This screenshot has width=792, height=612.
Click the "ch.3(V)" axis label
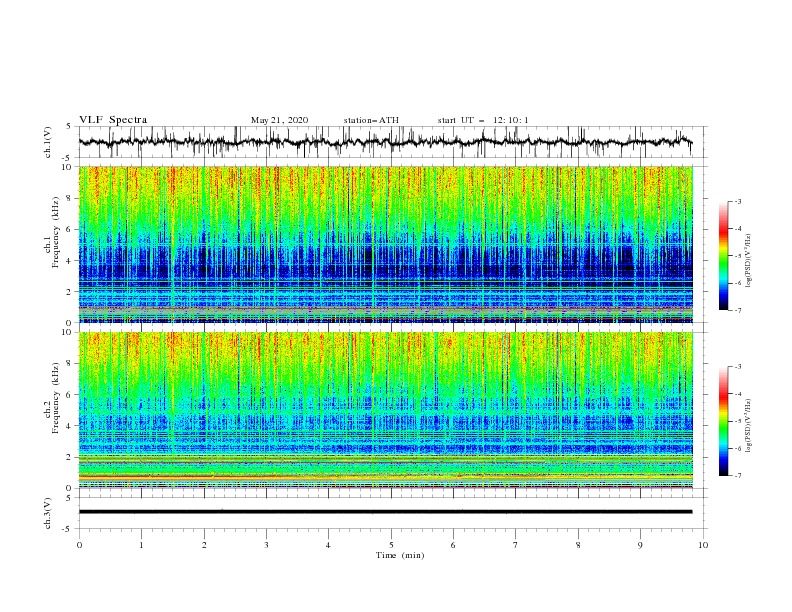tap(48, 513)
